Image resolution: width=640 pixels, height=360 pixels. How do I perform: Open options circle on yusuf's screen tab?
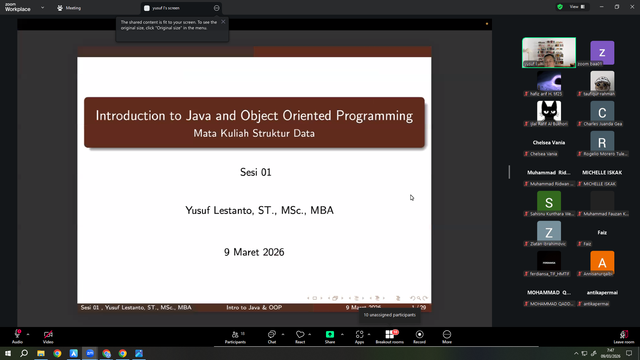[216, 8]
